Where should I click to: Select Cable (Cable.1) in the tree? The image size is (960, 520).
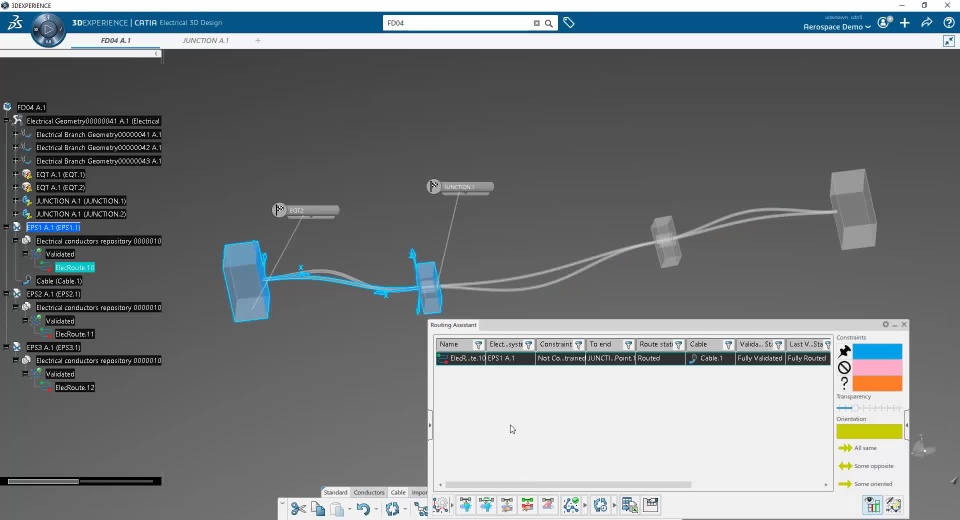pyautogui.click(x=59, y=281)
